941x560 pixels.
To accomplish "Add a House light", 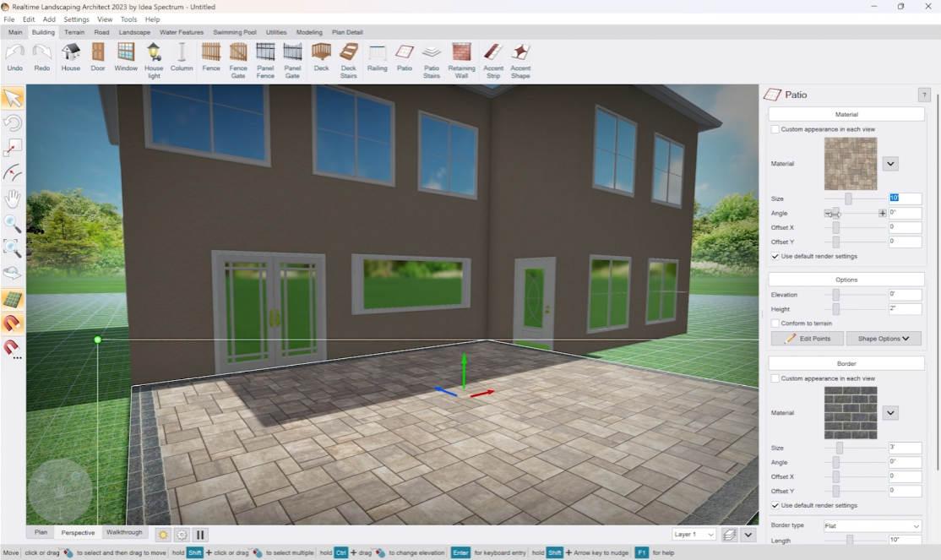I will tap(154, 61).
